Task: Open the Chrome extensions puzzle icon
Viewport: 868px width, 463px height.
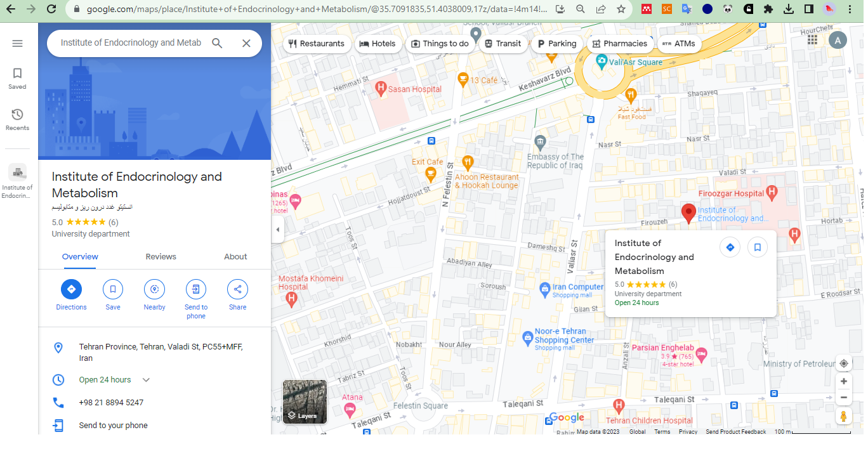Action: (768, 10)
